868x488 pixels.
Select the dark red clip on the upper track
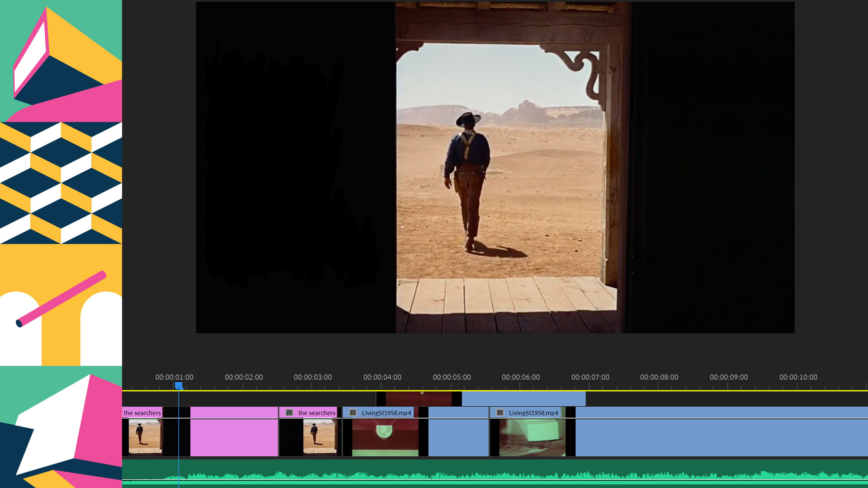pyautogui.click(x=418, y=399)
